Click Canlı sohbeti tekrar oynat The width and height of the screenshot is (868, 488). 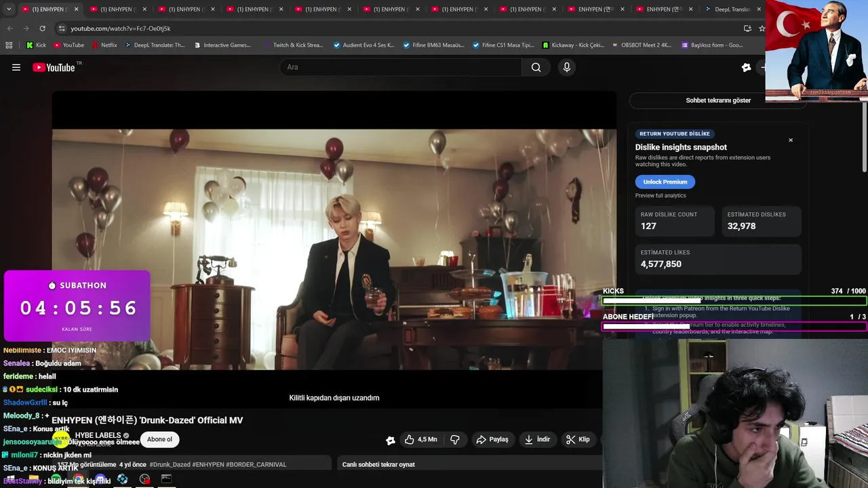click(378, 464)
